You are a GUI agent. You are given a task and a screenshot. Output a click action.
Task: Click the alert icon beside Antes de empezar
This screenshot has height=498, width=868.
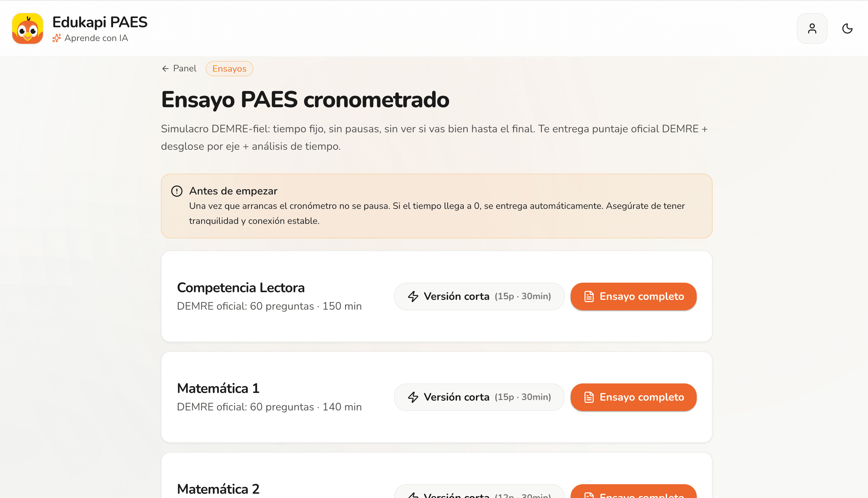[x=177, y=191]
